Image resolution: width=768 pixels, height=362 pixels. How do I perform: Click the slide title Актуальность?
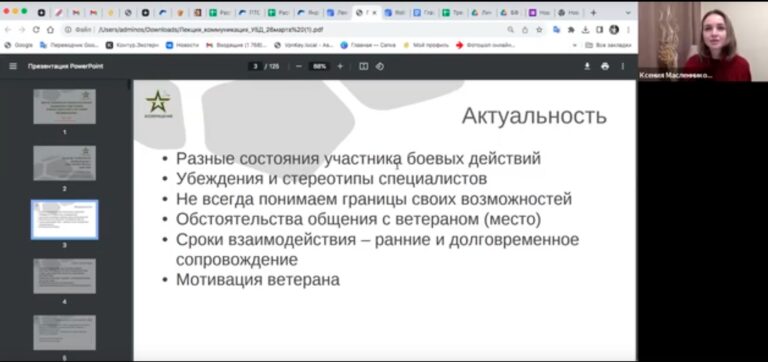pos(534,117)
